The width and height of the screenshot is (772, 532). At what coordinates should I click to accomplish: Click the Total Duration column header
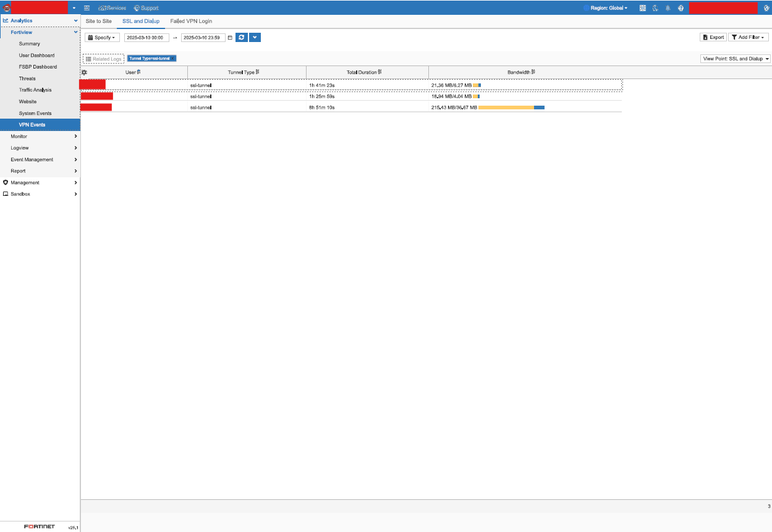click(368, 72)
